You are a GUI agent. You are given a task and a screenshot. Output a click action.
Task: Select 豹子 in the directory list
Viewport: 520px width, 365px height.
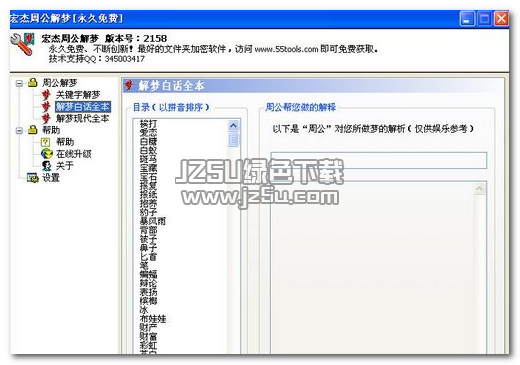(148, 212)
